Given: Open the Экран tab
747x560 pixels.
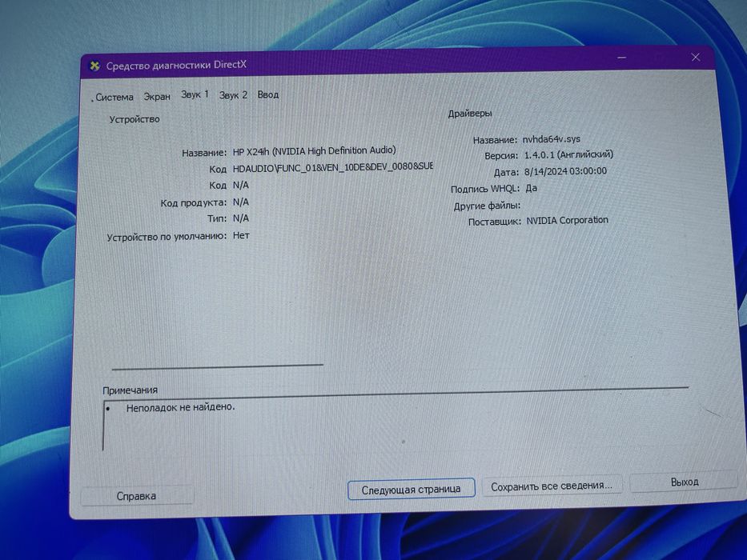Looking at the screenshot, I should click(x=157, y=96).
